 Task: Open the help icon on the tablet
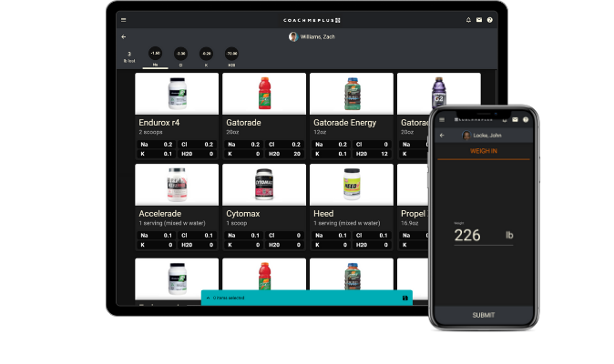click(x=490, y=20)
